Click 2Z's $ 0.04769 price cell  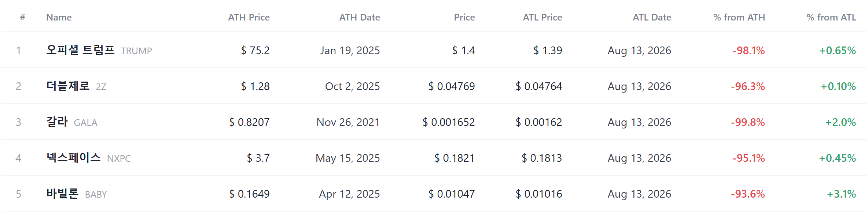point(452,86)
